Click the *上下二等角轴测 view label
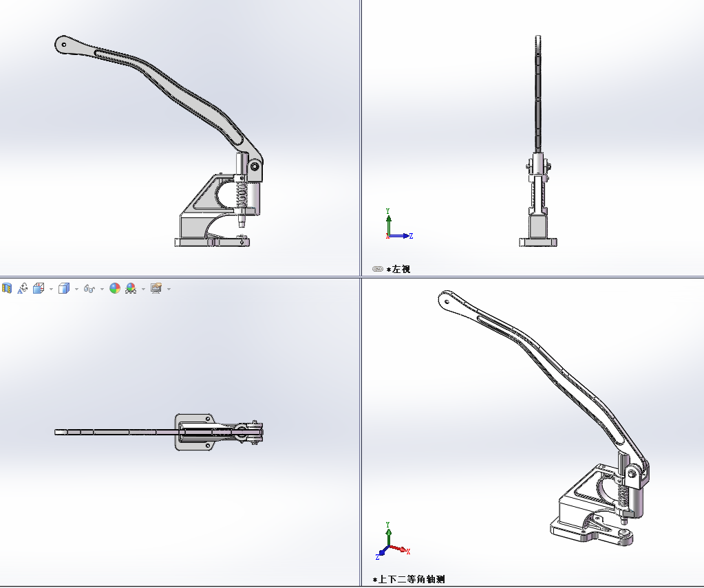 coord(409,580)
